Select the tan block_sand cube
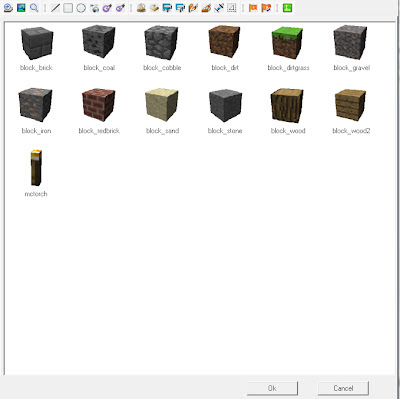The image size is (400, 399). point(162,105)
